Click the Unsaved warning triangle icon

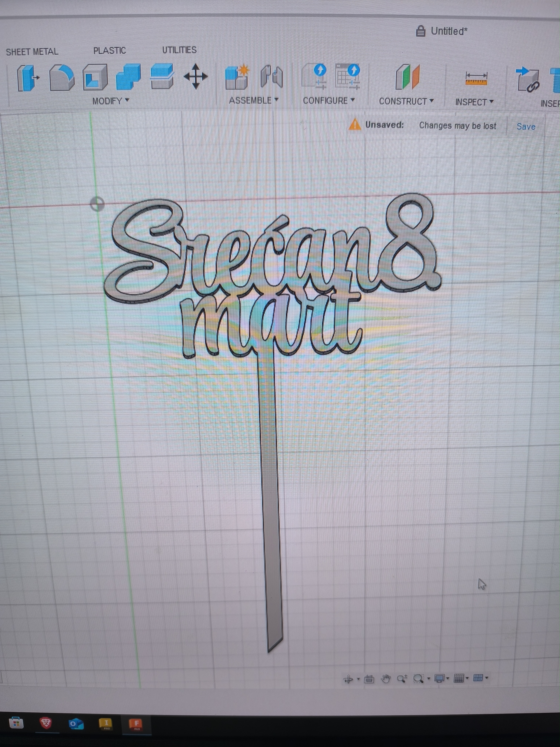pyautogui.click(x=355, y=124)
